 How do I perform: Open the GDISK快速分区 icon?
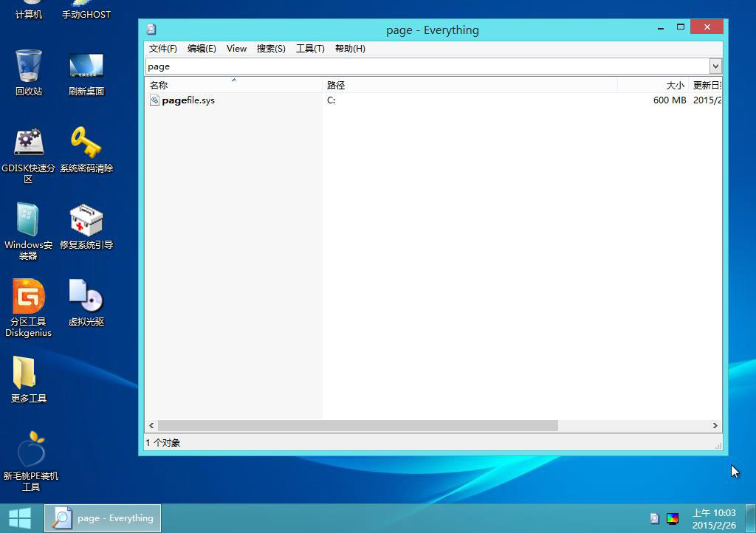pos(29,155)
